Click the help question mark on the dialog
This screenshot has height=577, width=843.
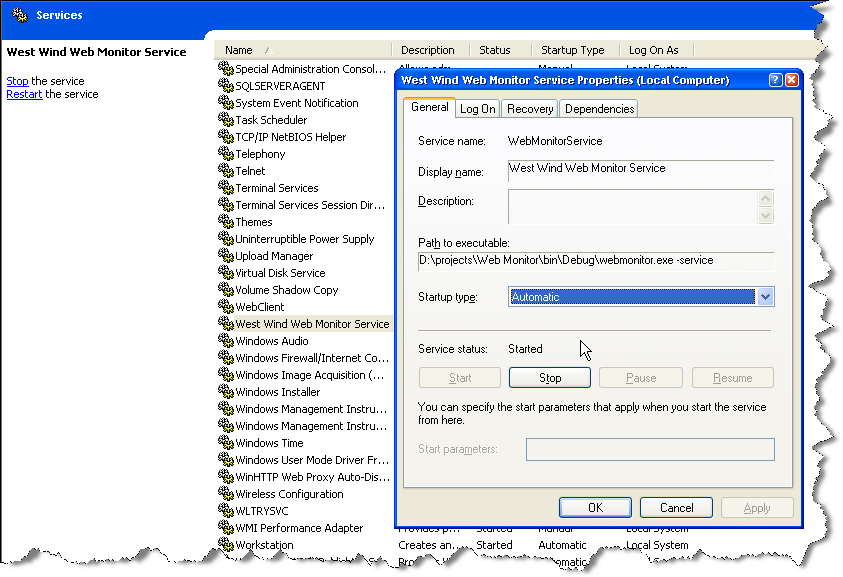(x=778, y=80)
